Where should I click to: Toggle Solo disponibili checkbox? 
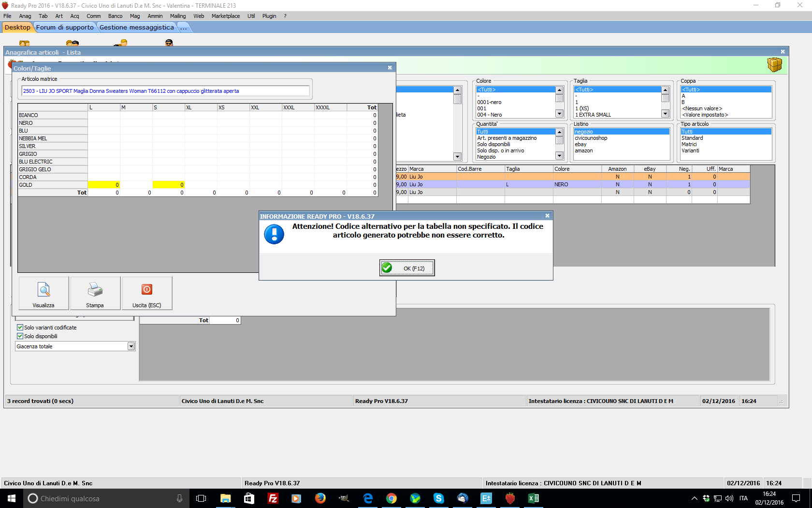20,336
